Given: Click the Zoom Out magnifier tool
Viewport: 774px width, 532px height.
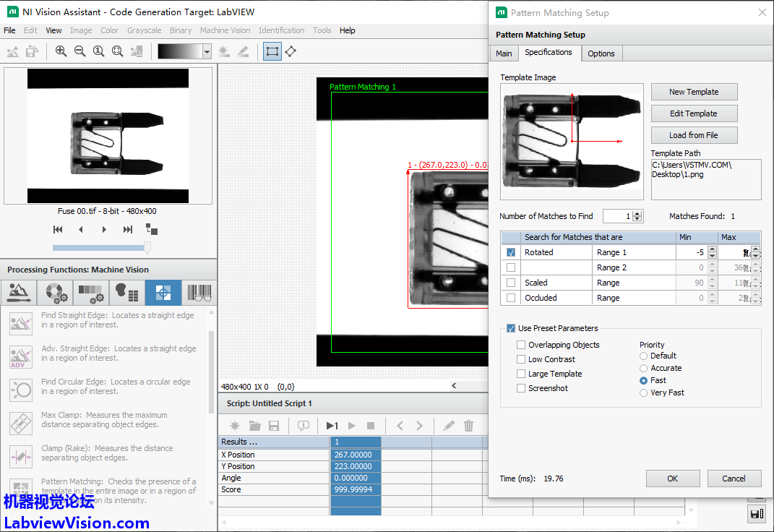Looking at the screenshot, I should (79, 51).
